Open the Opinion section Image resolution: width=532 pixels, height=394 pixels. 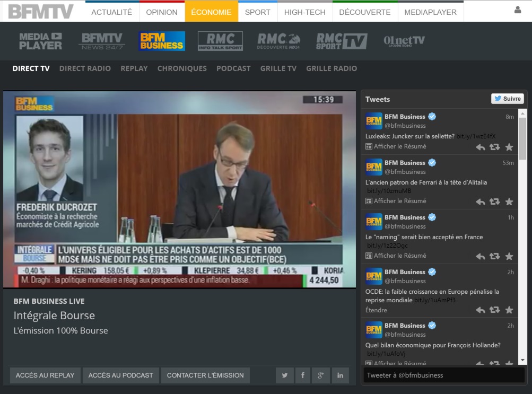tap(161, 12)
